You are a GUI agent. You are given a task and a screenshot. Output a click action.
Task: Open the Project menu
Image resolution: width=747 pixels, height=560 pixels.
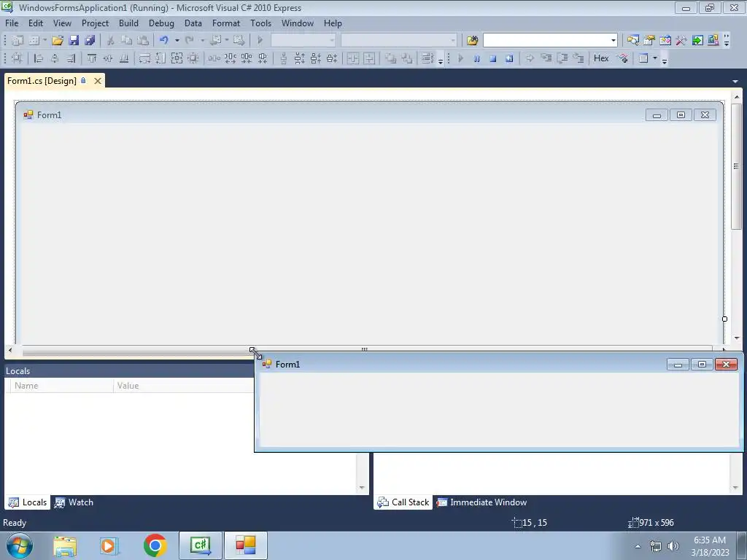tap(95, 23)
